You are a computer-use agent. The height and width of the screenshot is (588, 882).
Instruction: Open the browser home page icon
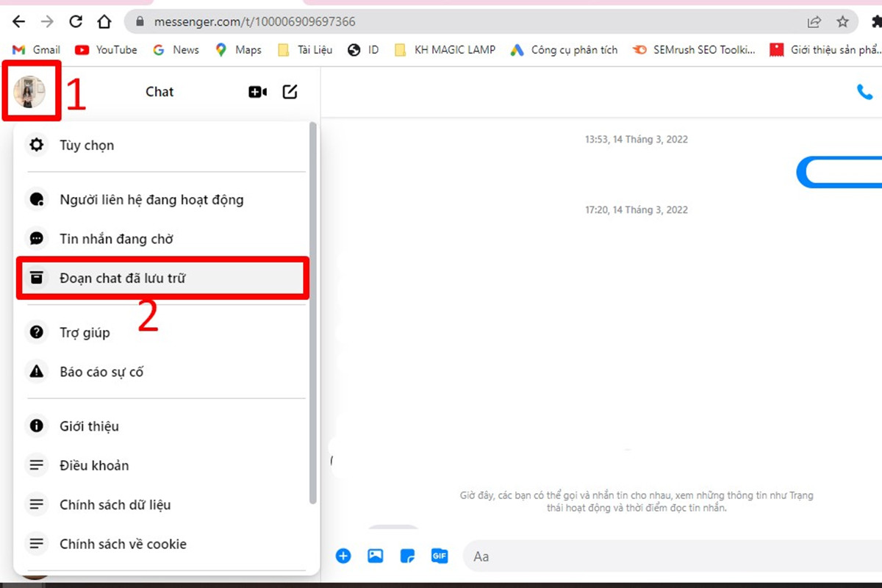(x=104, y=21)
